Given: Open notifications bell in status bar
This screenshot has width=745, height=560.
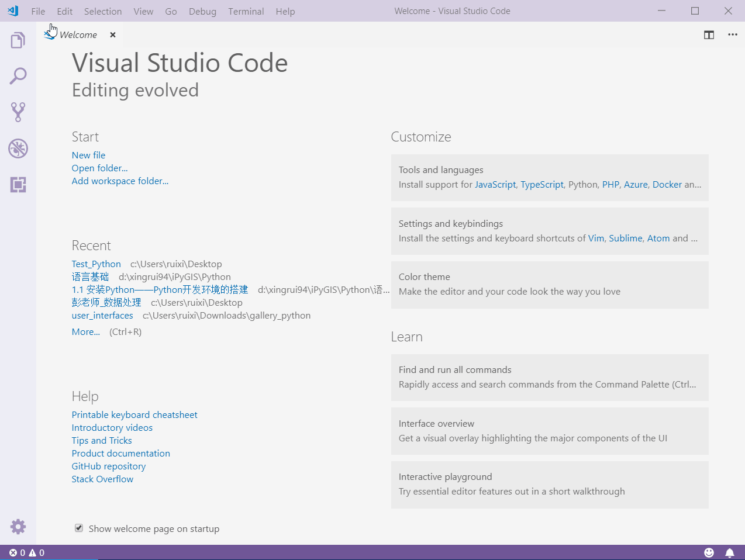Looking at the screenshot, I should point(730,553).
